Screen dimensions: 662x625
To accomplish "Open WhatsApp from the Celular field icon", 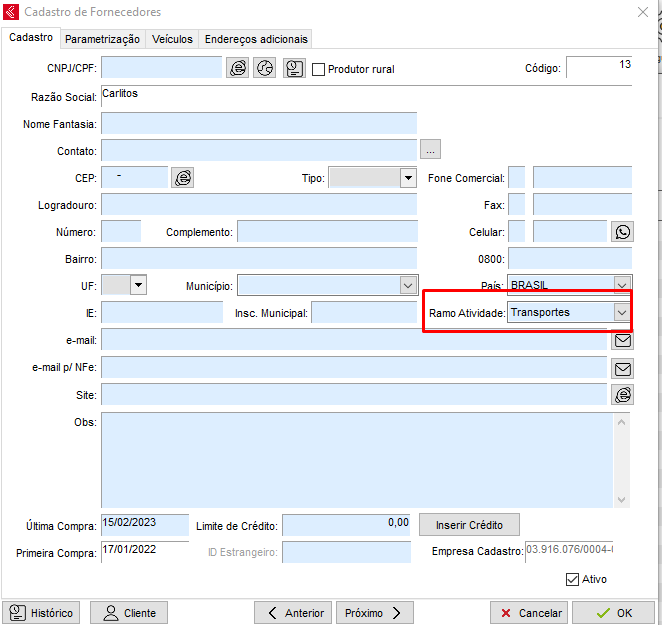I will (623, 232).
